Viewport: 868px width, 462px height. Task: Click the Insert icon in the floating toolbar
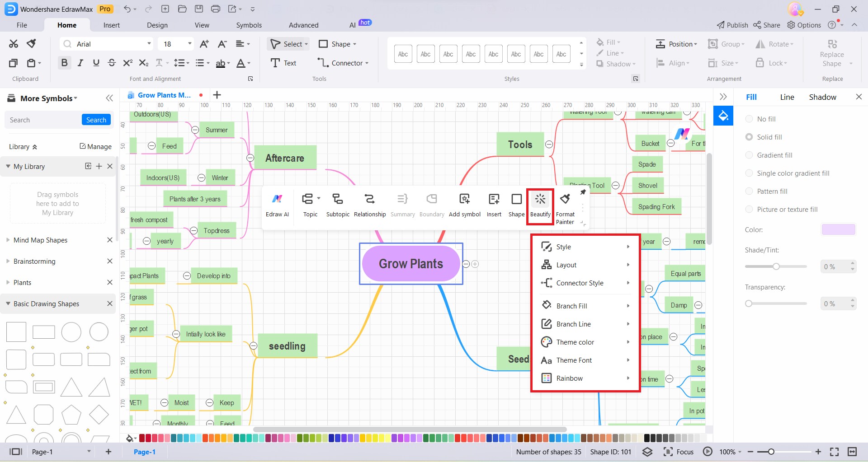[494, 205]
